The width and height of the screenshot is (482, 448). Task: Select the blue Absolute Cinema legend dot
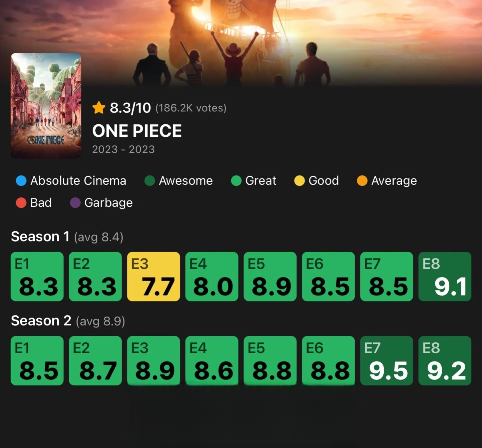tap(21, 180)
